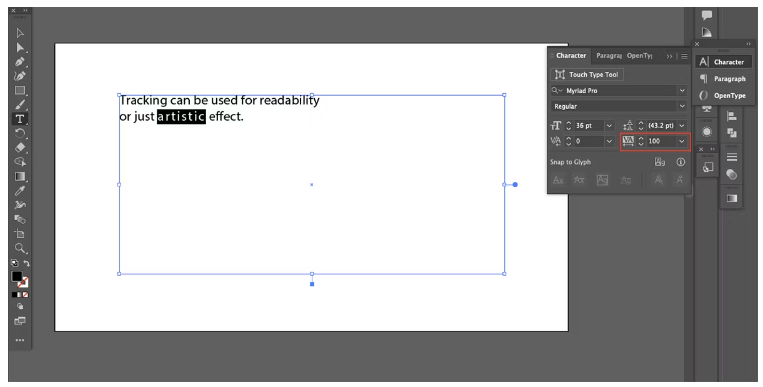Reset default fill and stroke

pyautogui.click(x=15, y=263)
